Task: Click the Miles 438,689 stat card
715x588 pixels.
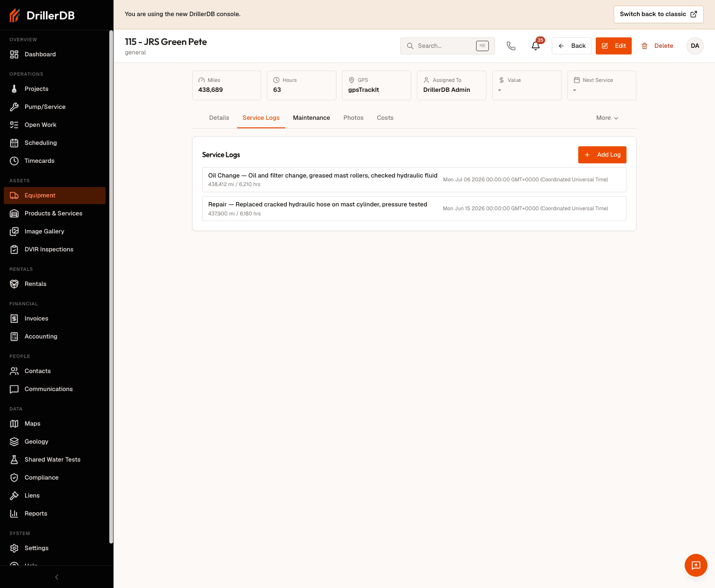Action: point(227,85)
